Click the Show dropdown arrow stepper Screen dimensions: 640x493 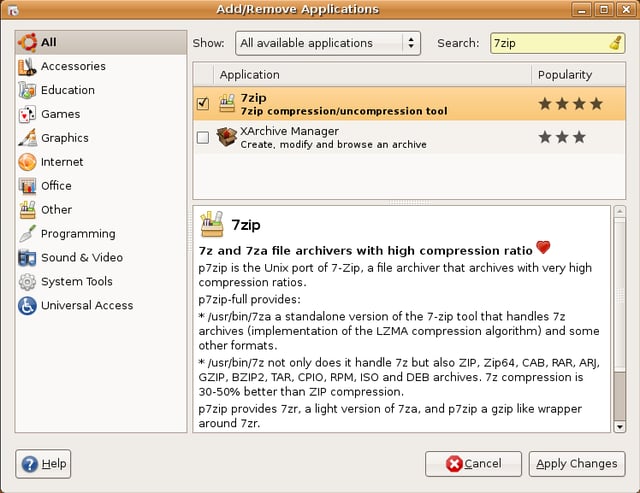pos(411,43)
